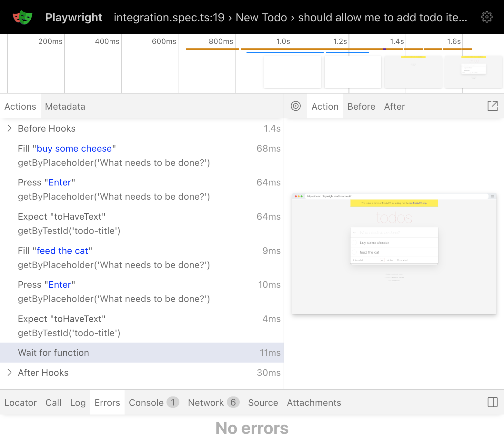The height and width of the screenshot is (440, 504).
Task: Switch to the Source tab
Action: tap(263, 403)
